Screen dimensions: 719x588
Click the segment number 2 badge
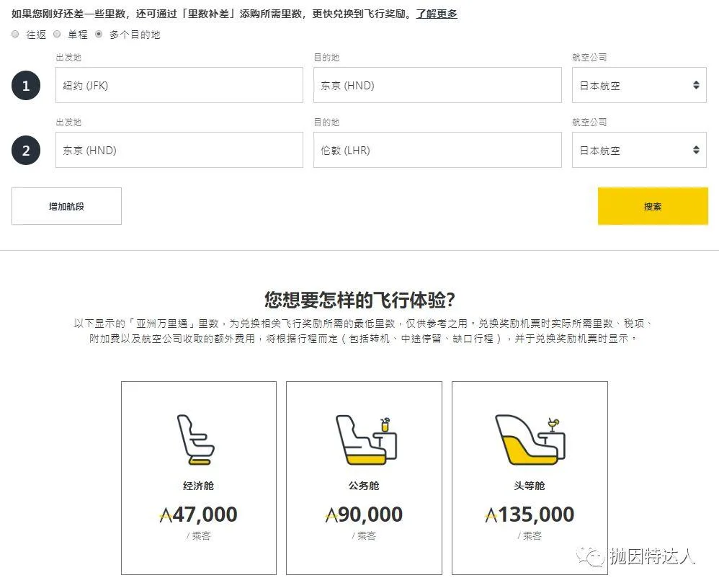(x=27, y=150)
